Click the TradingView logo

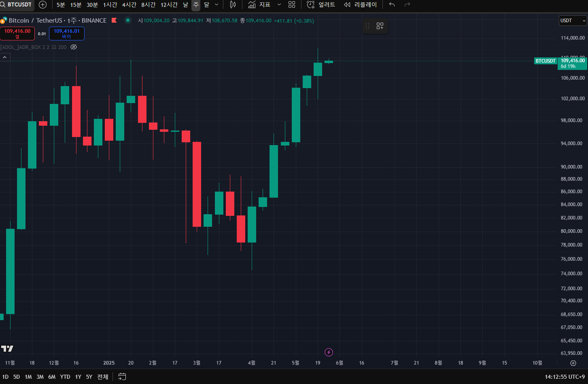(7, 348)
